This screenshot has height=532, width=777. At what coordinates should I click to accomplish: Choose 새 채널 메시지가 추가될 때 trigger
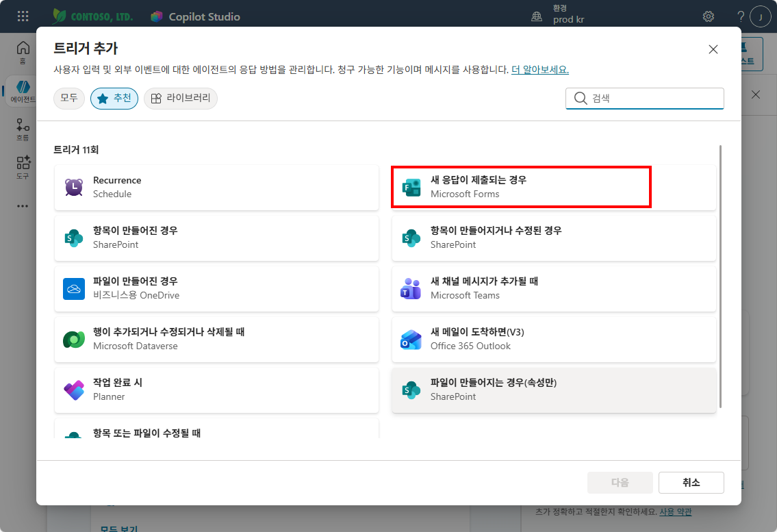point(554,288)
